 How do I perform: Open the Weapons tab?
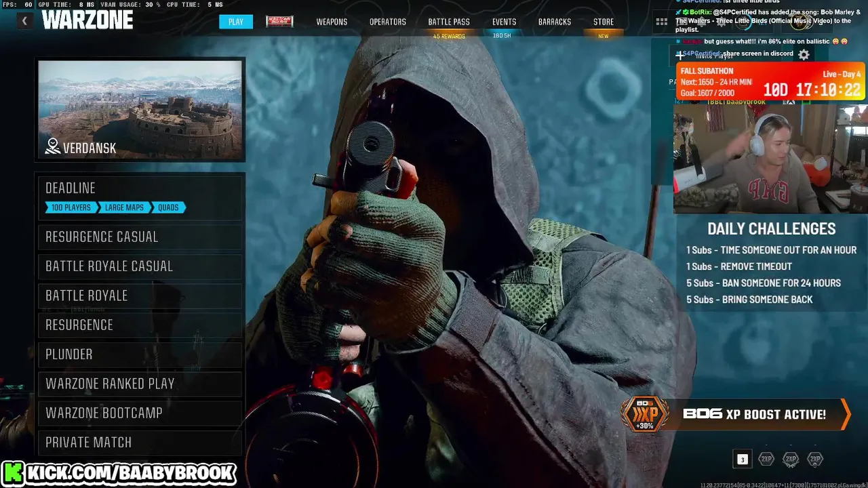coord(332,22)
